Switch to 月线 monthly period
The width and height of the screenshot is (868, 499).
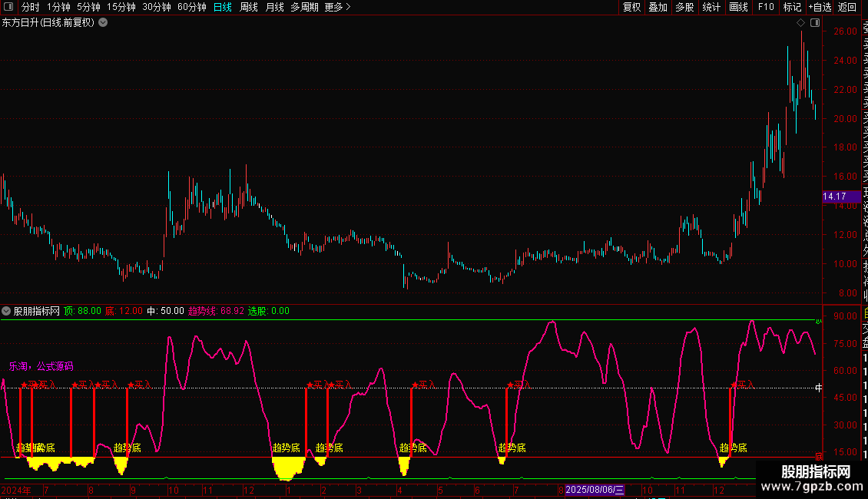pos(274,7)
